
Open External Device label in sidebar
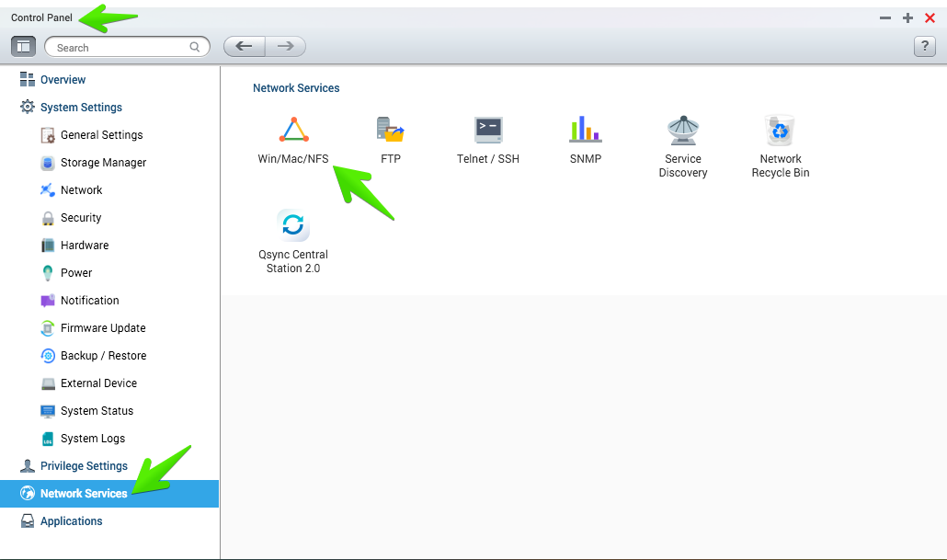[98, 383]
